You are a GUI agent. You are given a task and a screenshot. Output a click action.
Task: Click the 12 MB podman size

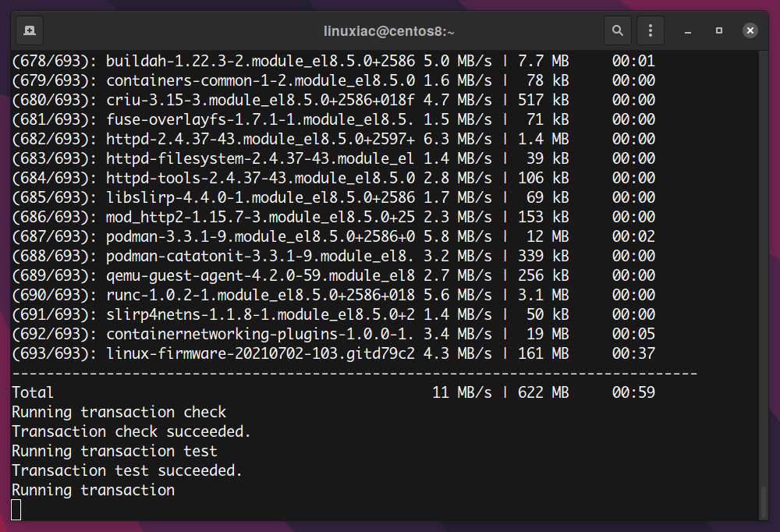coord(548,236)
